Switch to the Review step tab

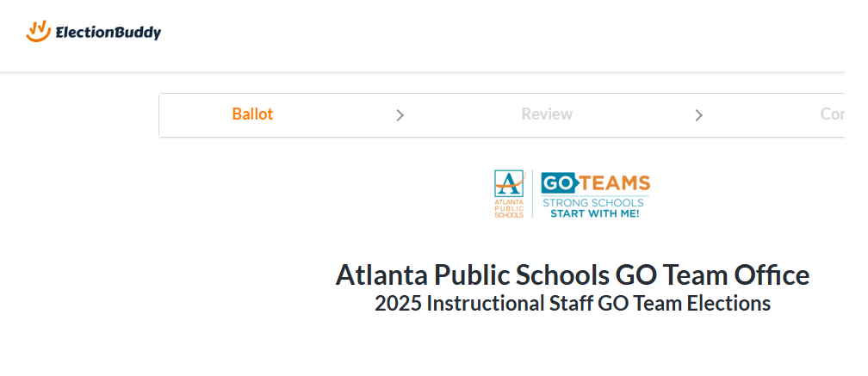coord(547,114)
